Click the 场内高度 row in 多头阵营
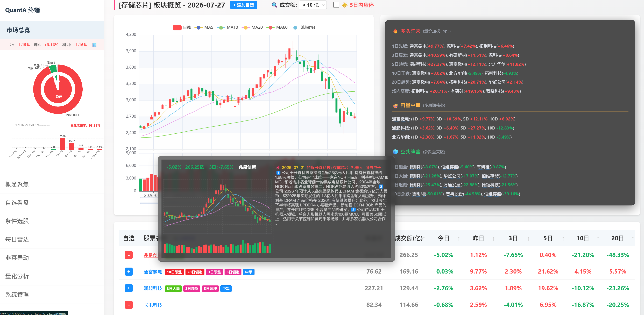644x315 pixels. (456, 91)
